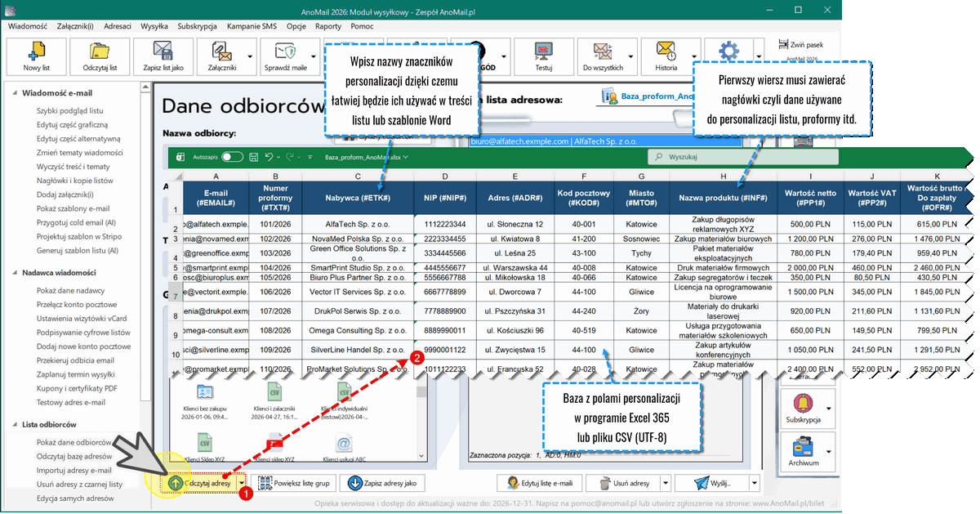This screenshot has width=980, height=514.
Task: Select cell AlfaTech Sp. z o.o. in Excel
Action: [x=358, y=223]
